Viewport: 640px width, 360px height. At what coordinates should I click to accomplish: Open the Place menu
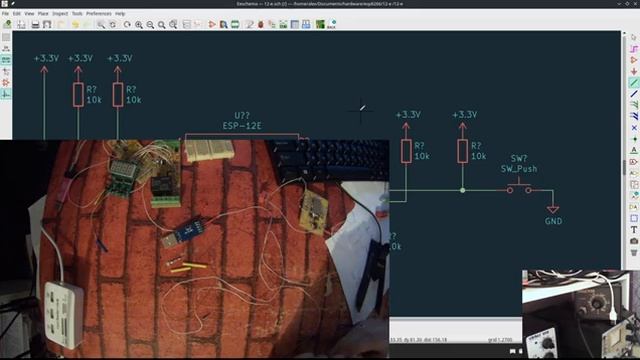[43, 13]
